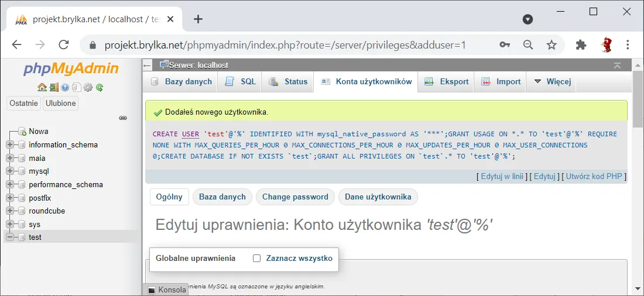644x296 pixels.
Task: Open saved passwords key icon
Action: tap(505, 44)
